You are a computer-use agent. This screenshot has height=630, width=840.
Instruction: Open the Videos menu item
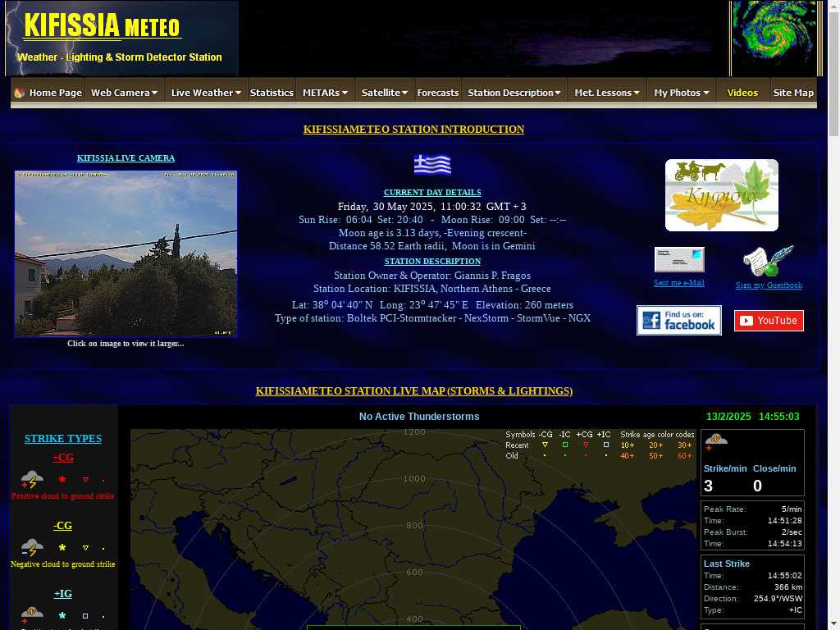coord(742,93)
